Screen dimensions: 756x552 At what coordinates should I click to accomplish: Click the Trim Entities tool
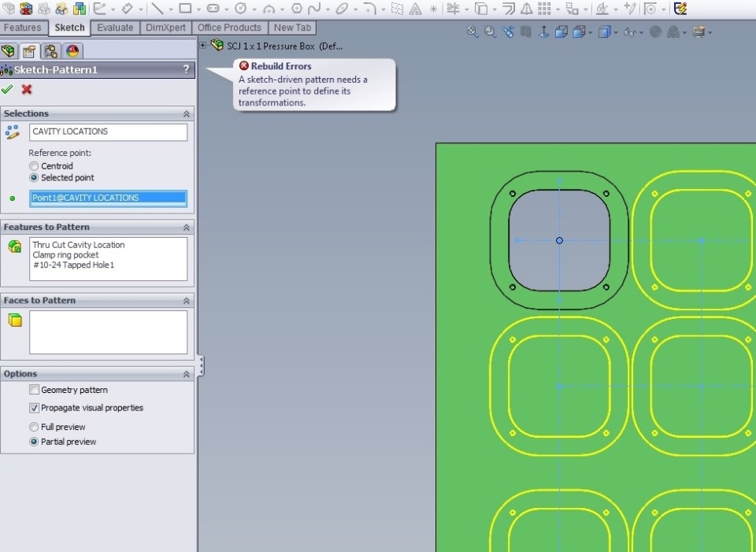tap(453, 8)
